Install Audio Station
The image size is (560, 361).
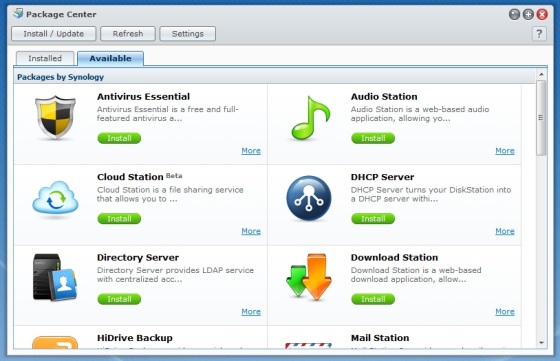373,138
